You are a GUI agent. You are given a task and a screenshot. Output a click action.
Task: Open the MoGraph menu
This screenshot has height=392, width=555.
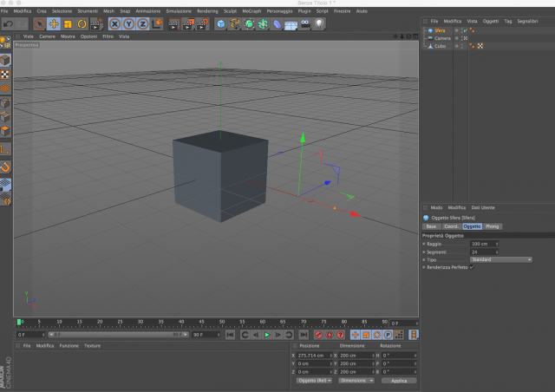(251, 11)
